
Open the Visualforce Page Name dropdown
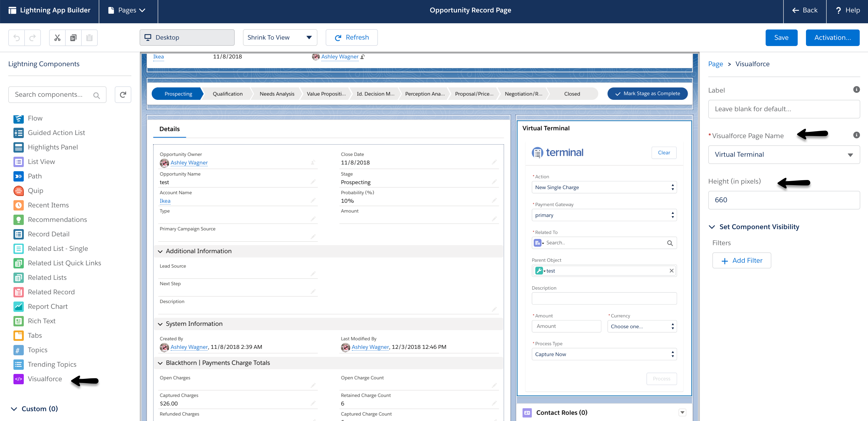784,155
